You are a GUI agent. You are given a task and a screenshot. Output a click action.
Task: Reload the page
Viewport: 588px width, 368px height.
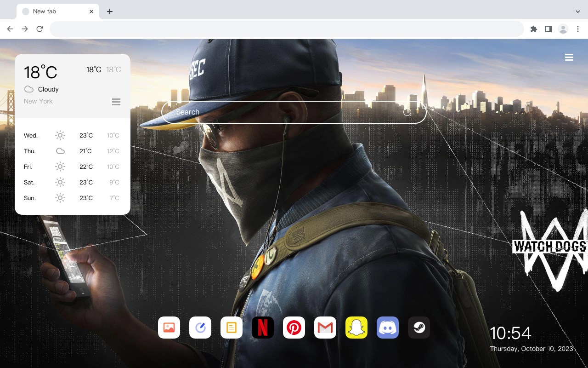[40, 29]
